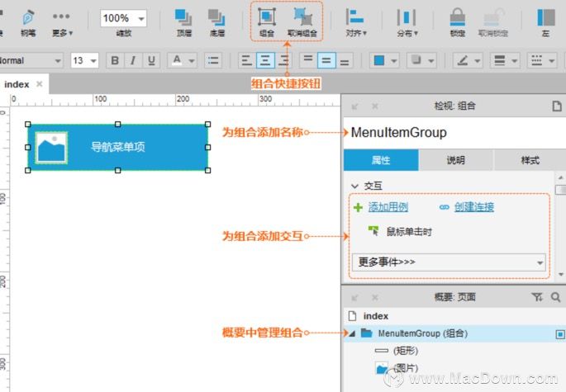The height and width of the screenshot is (392, 566).
Task: Align text left
Action: pyautogui.click(x=246, y=60)
